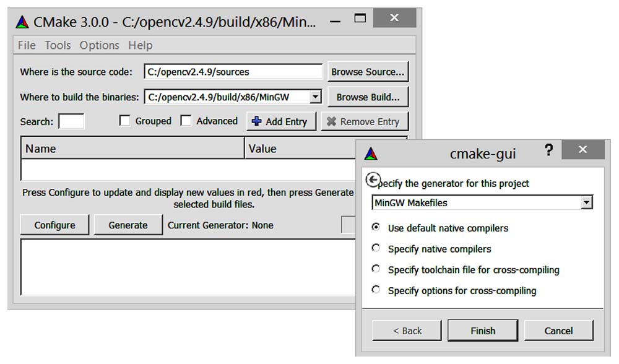Click the empty output log pane

point(188,267)
